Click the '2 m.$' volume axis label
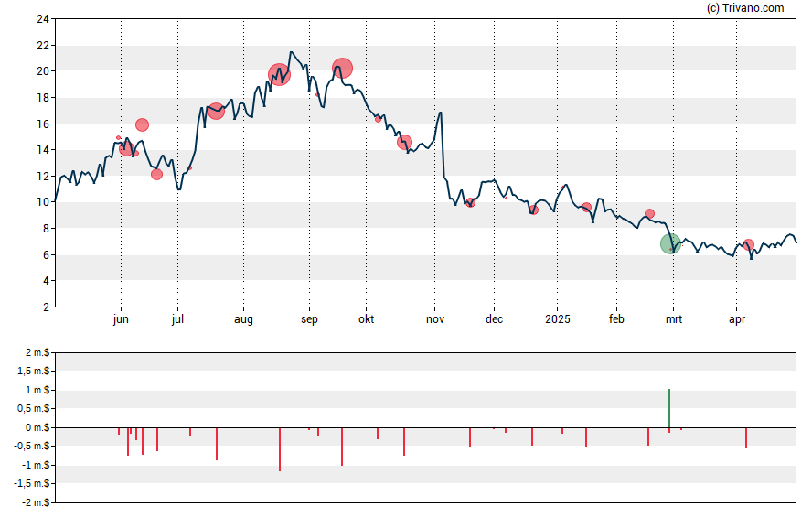The height and width of the screenshot is (517, 812). pos(37,353)
